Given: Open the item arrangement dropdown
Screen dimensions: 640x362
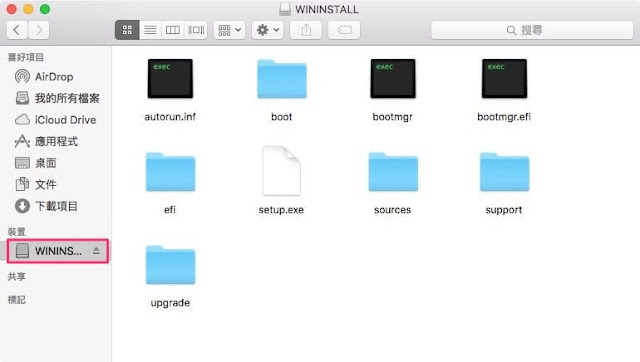Looking at the screenshot, I should pyautogui.click(x=229, y=30).
